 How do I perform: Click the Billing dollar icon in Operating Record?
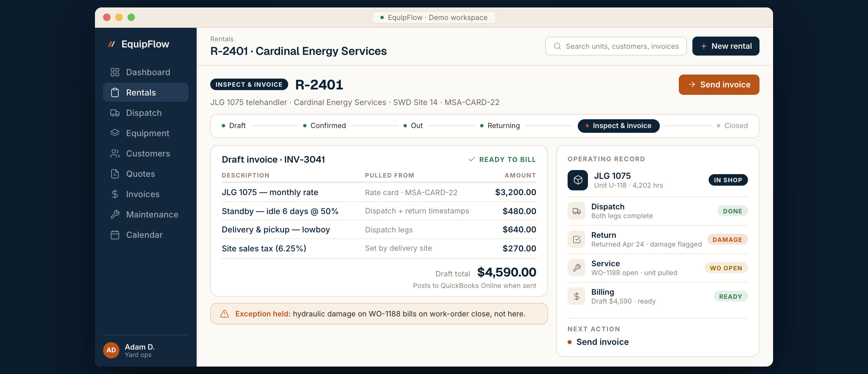[576, 296]
